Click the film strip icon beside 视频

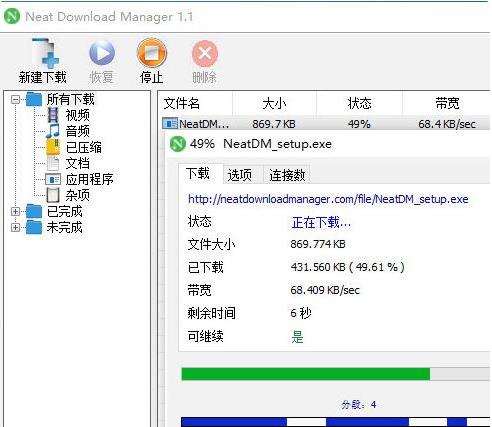pyautogui.click(x=53, y=115)
